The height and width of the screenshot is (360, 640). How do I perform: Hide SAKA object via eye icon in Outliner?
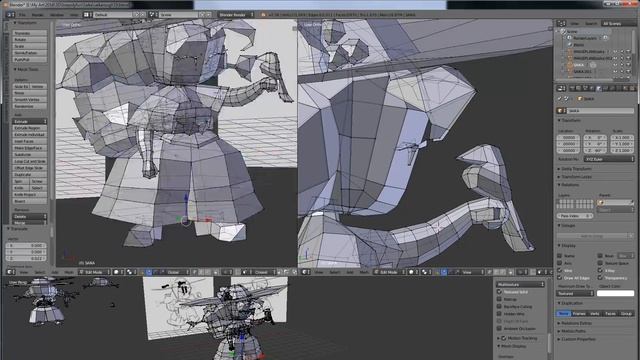pos(615,65)
